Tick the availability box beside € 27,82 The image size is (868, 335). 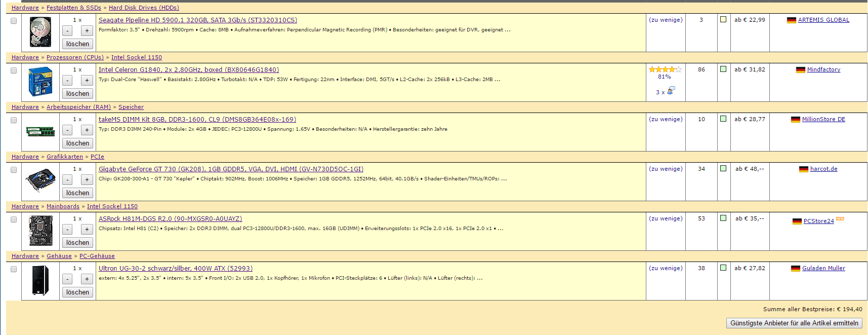(x=724, y=268)
